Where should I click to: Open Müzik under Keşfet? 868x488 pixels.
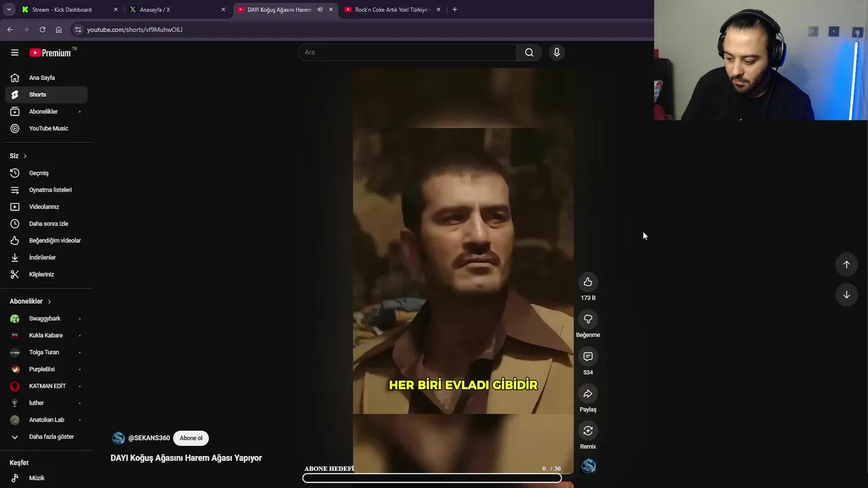tap(46, 478)
